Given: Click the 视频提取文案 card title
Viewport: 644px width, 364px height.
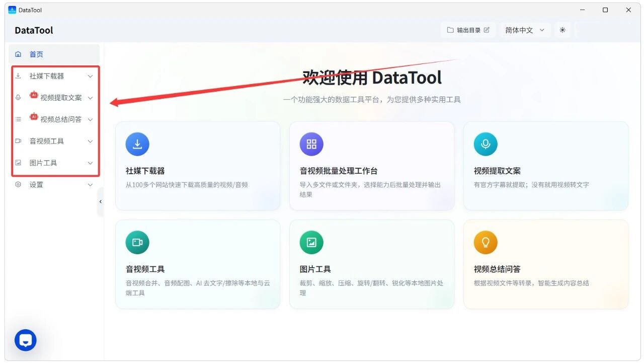Looking at the screenshot, I should pyautogui.click(x=497, y=171).
